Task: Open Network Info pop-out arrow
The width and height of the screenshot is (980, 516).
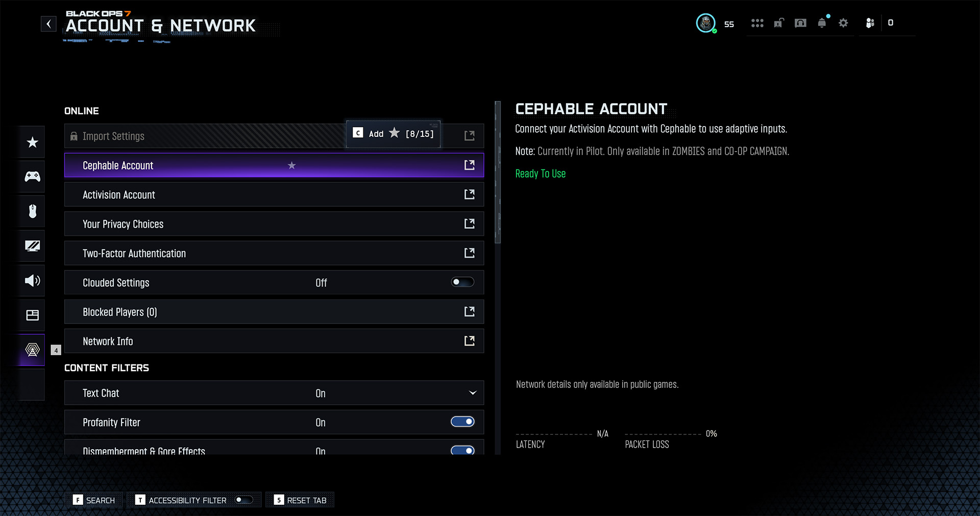Action: (x=469, y=341)
